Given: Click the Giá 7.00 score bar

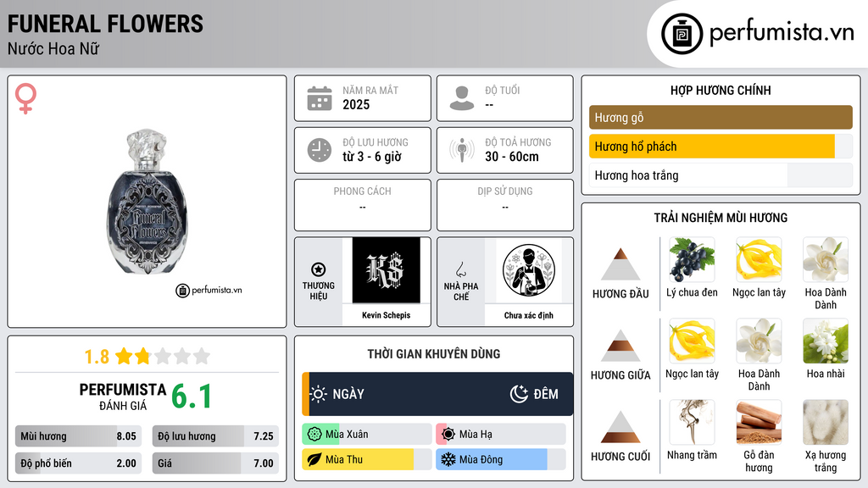Looking at the screenshot, I should click(x=215, y=463).
